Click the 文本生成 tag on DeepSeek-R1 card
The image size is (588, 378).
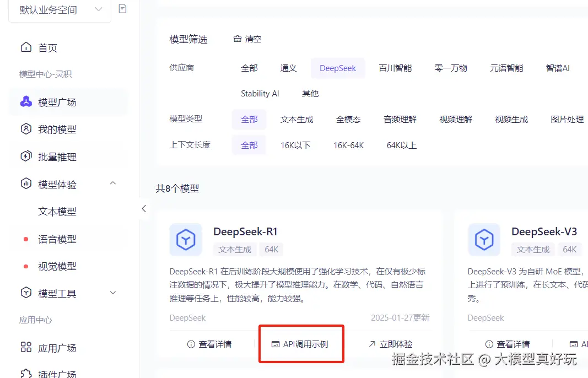tap(235, 250)
